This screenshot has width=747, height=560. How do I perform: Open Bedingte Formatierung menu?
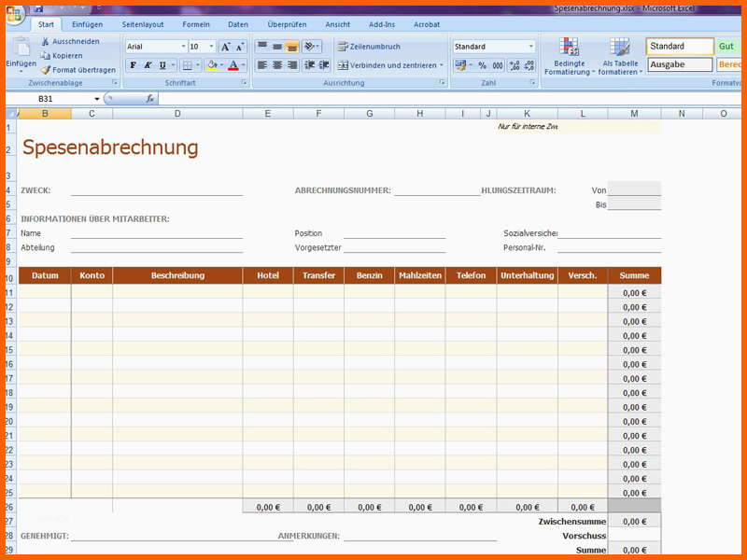coord(570,56)
